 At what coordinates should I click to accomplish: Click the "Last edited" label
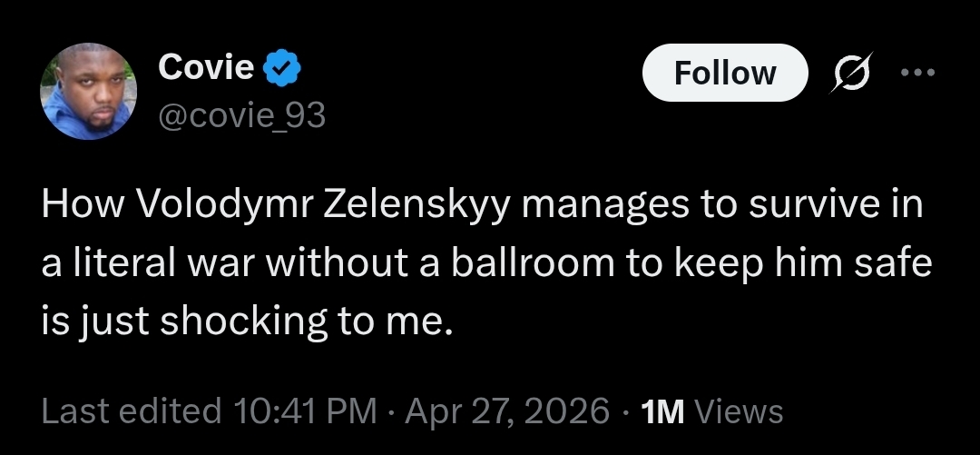(x=131, y=411)
